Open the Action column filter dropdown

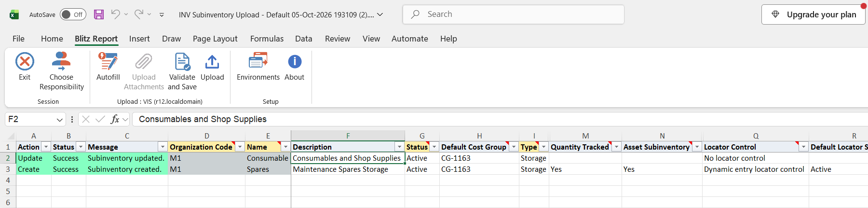(46, 147)
